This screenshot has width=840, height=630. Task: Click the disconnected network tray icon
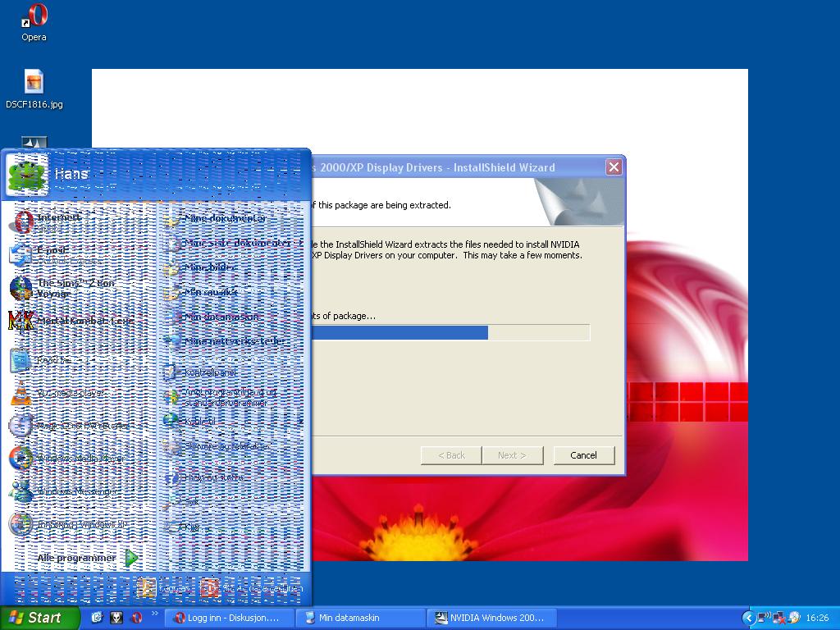pos(779,619)
